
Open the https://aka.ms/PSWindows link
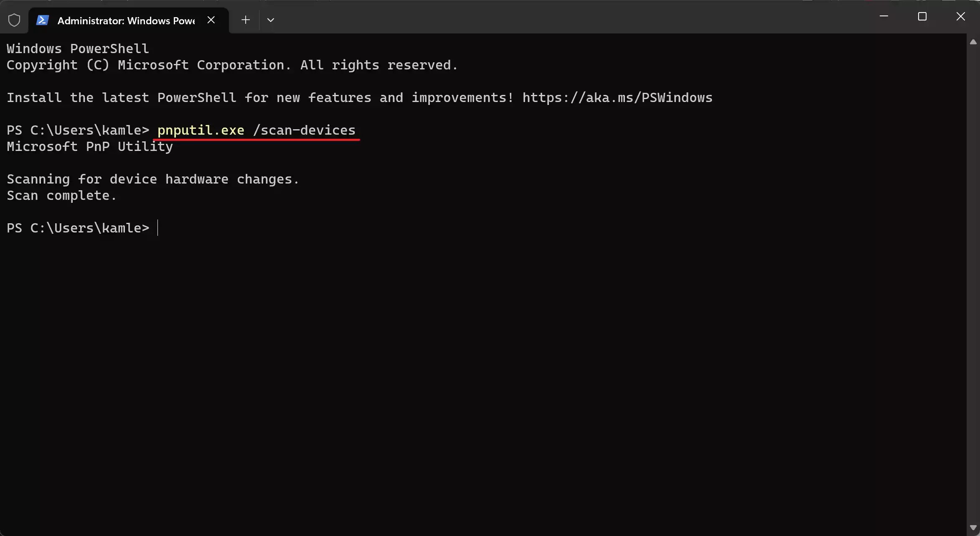617,97
